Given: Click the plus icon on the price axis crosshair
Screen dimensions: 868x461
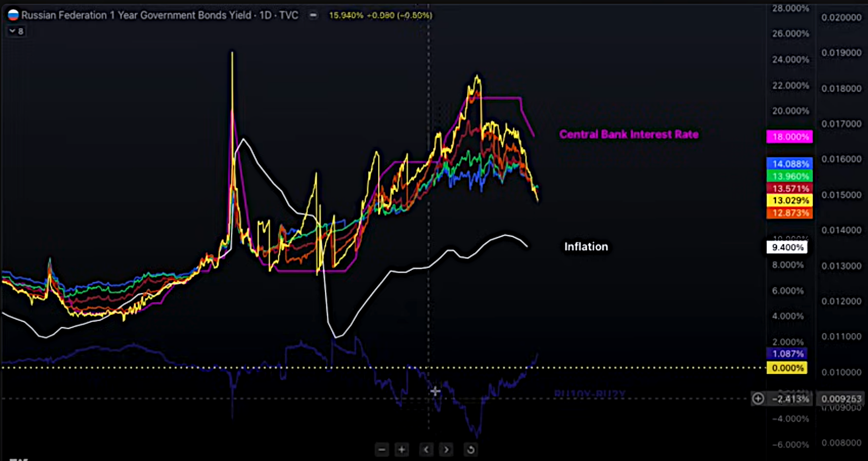Looking at the screenshot, I should click(758, 399).
